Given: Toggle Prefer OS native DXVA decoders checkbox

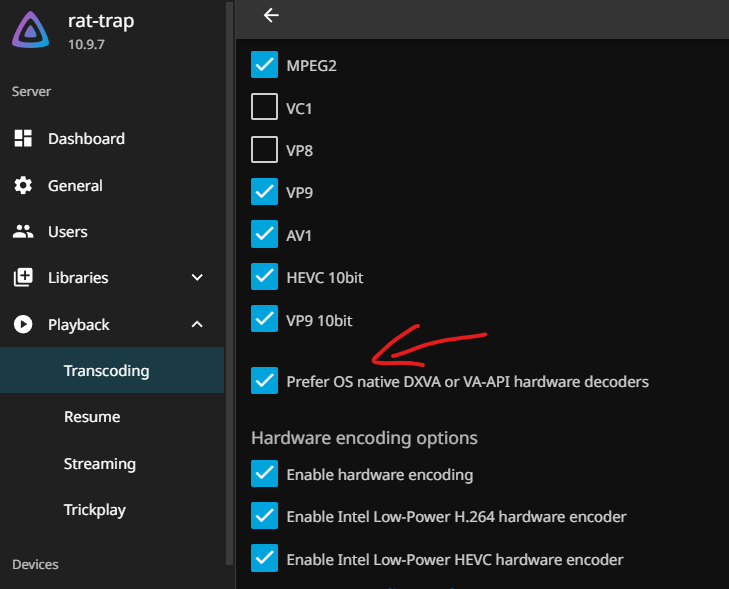Looking at the screenshot, I should pyautogui.click(x=264, y=381).
